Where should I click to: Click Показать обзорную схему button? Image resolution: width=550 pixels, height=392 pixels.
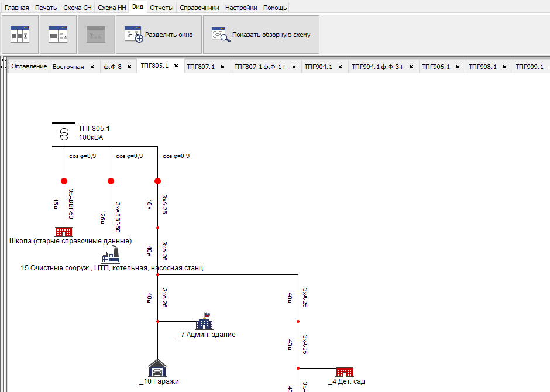pyautogui.click(x=262, y=35)
